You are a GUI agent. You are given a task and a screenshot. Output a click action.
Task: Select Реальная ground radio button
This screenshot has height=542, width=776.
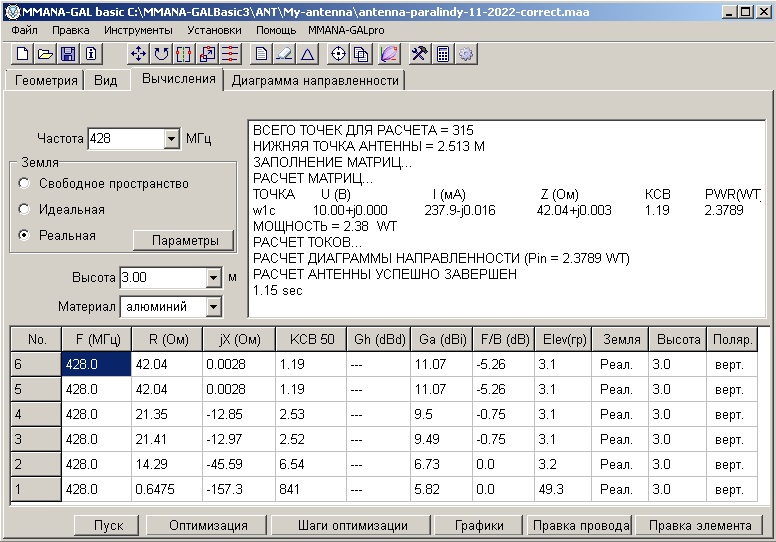point(23,235)
